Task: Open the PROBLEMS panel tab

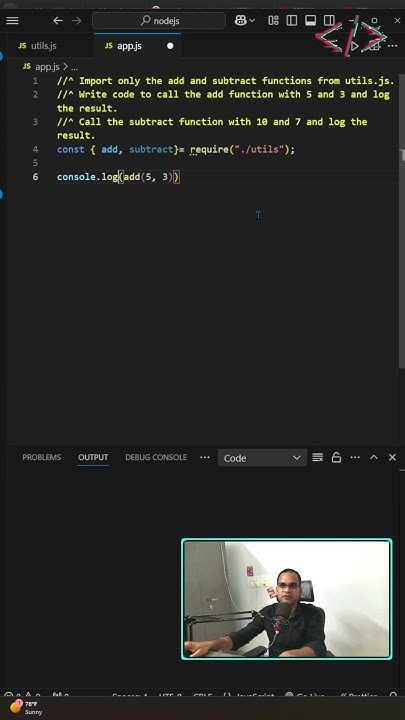Action: click(x=42, y=457)
